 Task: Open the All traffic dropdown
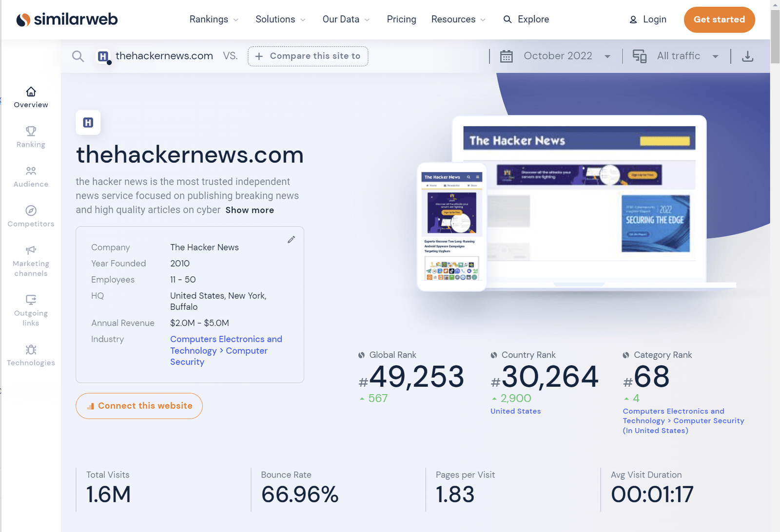[688, 56]
